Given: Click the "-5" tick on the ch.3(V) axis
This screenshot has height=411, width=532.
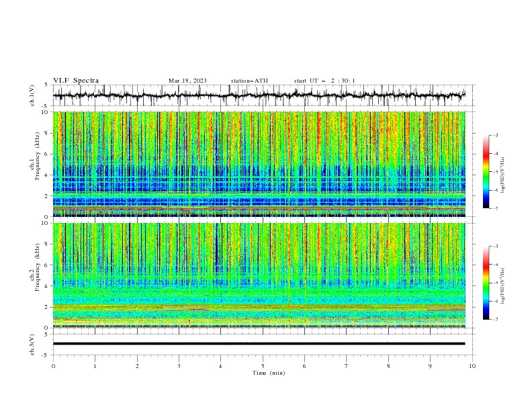Looking at the screenshot, I should (46, 355).
